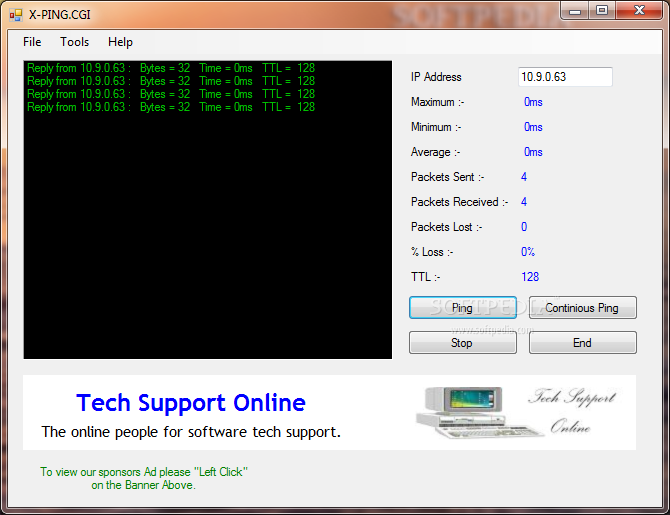The image size is (670, 515).
Task: Click the cursive Tech Support Online logo
Action: pyautogui.click(x=573, y=411)
